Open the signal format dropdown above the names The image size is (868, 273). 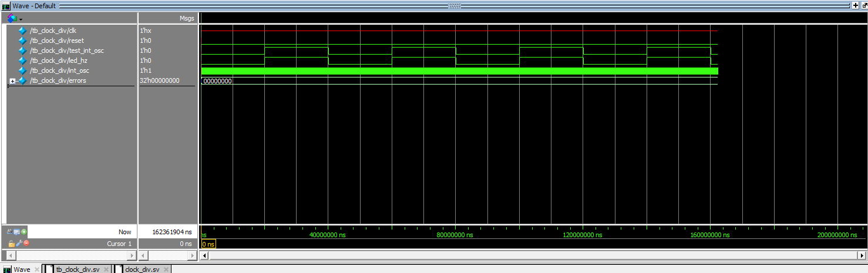click(14, 18)
